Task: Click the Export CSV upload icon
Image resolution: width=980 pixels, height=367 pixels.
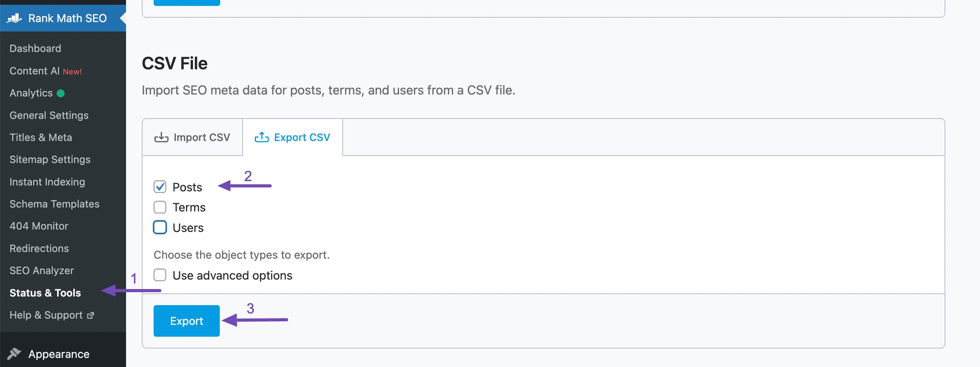Action: pos(262,137)
